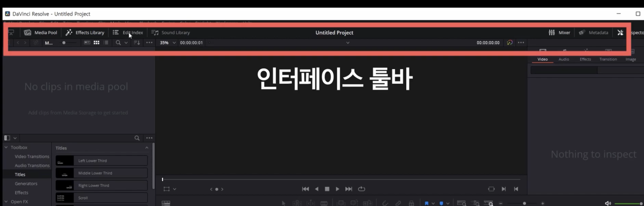Mute audio with the speaker icon
Screen dimensions: 644x206
click(x=608, y=203)
